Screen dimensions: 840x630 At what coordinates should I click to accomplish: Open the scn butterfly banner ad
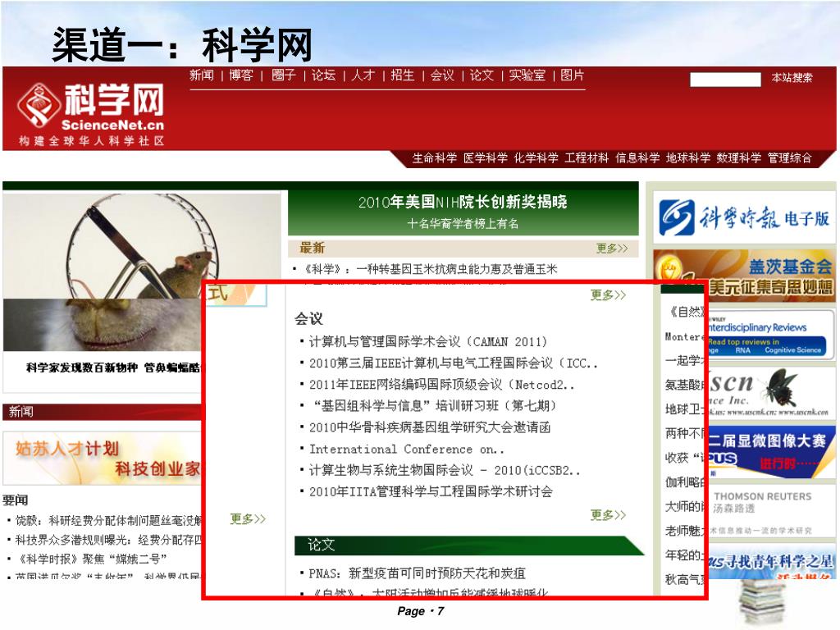pyautogui.click(x=771, y=394)
